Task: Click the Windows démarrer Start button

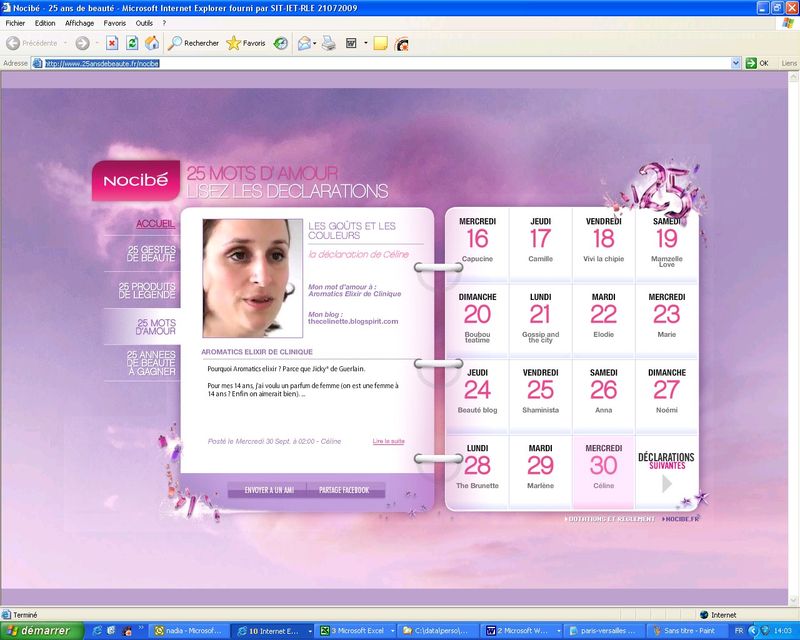Action: (x=42, y=631)
